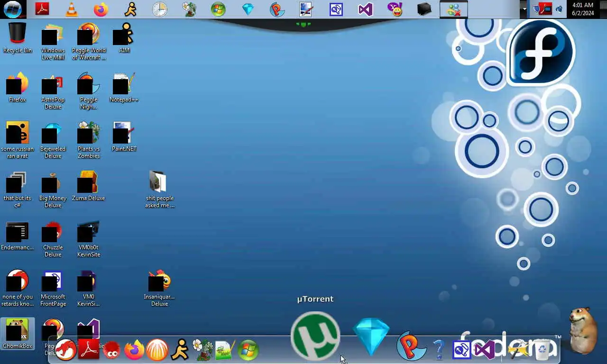Select Windows Live Mail desktop shortcut
Image resolution: width=607 pixels, height=364 pixels.
click(53, 41)
